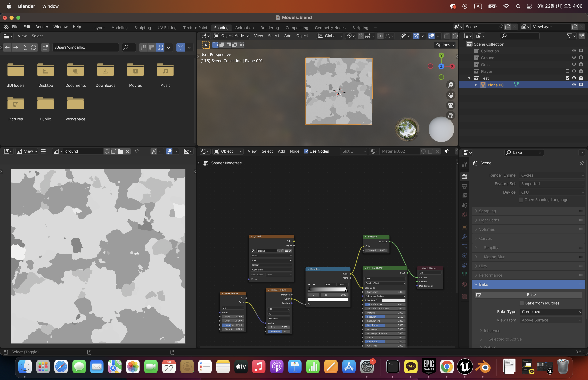Image resolution: width=588 pixels, height=380 pixels.
Task: Open the Blender app in the Dock
Action: point(483,367)
